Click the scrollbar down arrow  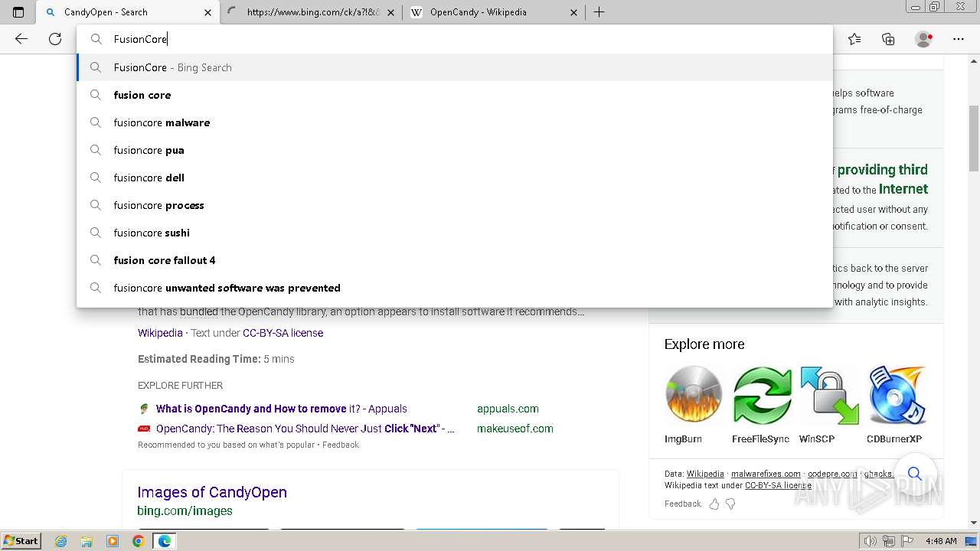pos(974,523)
